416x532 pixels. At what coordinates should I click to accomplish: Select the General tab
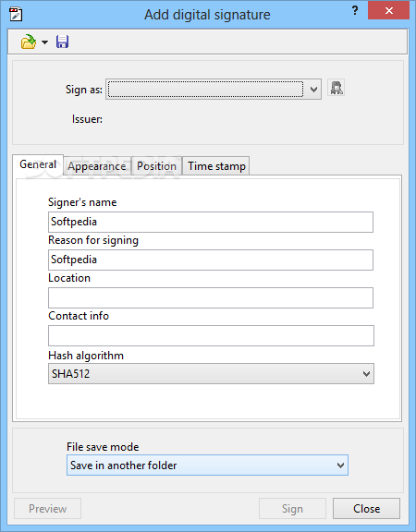click(38, 164)
